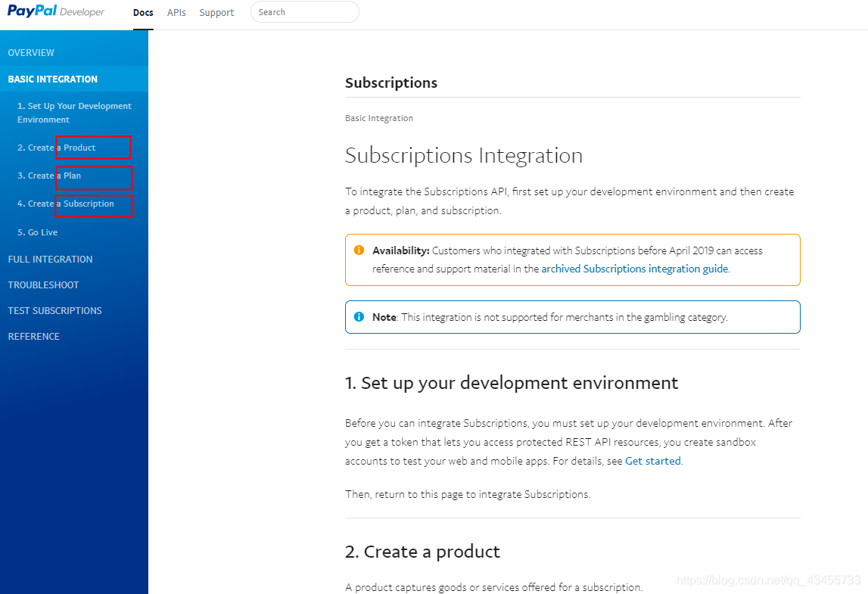Open step 2 Create a Product
Viewport: 868px width, 594px height.
click(56, 148)
